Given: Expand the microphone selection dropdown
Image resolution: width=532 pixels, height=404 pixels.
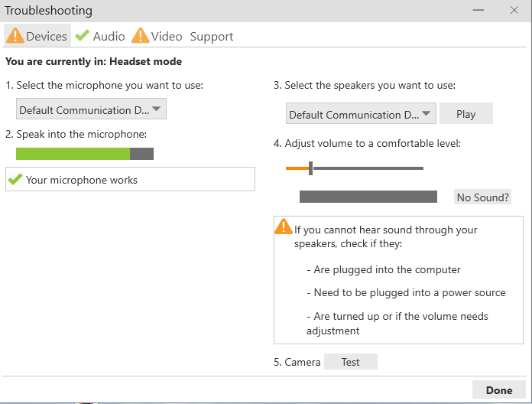Looking at the screenshot, I should [x=91, y=109].
